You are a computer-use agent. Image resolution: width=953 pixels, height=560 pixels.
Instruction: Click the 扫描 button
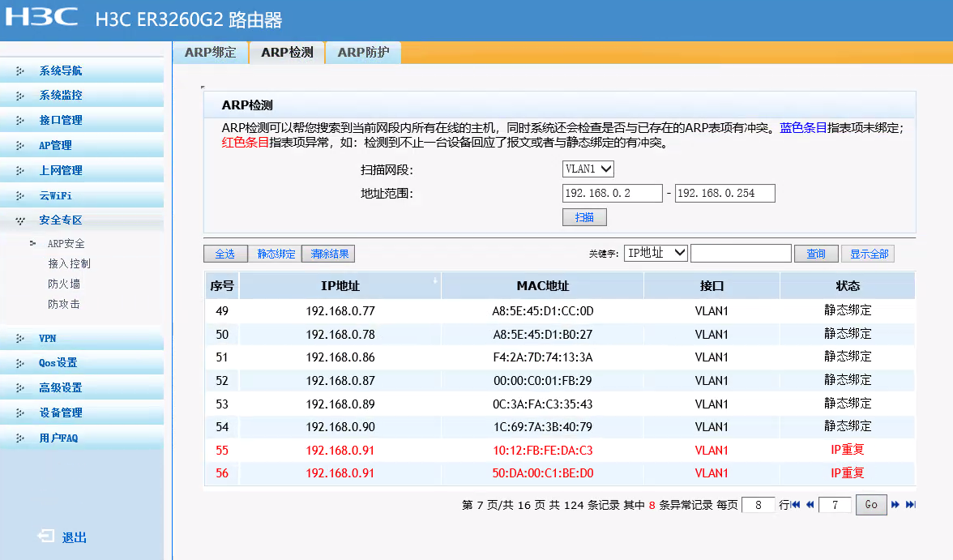584,217
